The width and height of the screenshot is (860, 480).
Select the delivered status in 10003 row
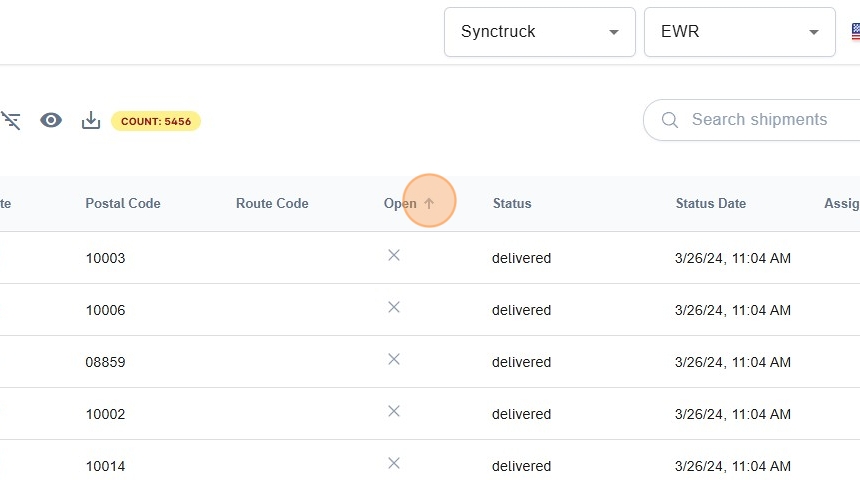pyautogui.click(x=521, y=258)
